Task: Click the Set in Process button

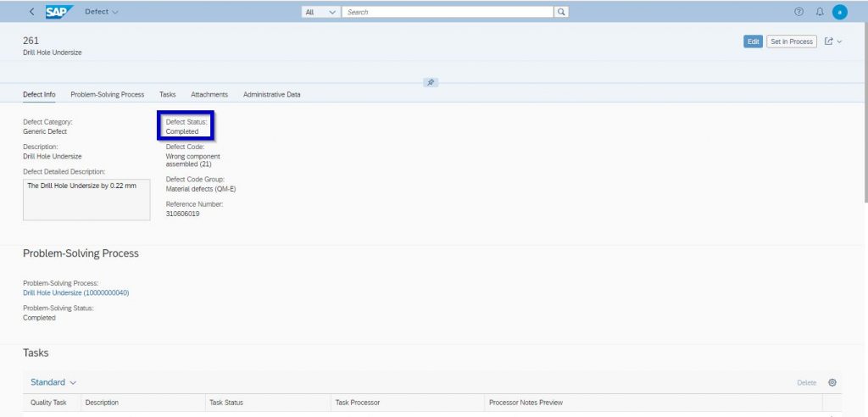Action: tap(792, 42)
